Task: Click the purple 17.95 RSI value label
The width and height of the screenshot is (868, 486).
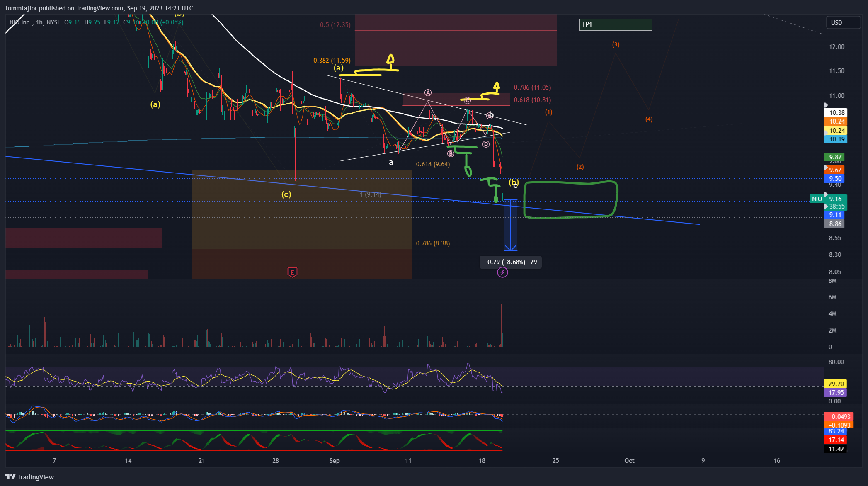Action: [x=836, y=393]
